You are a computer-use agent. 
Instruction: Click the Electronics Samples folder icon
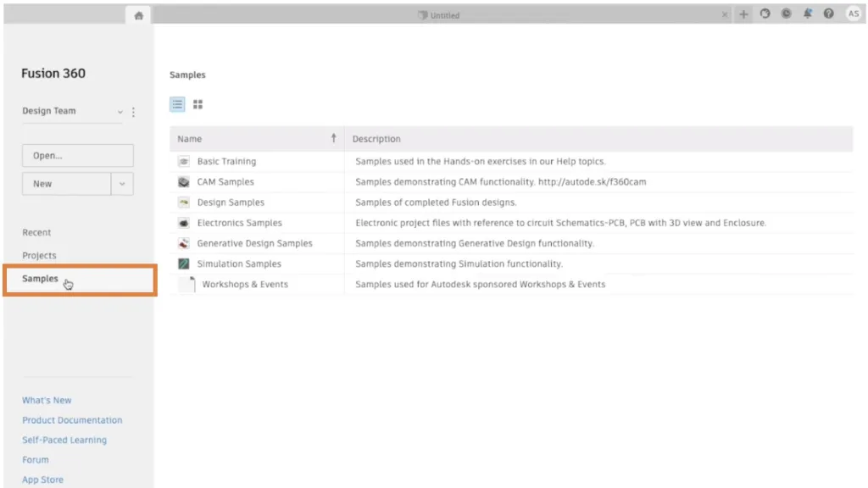coord(184,223)
